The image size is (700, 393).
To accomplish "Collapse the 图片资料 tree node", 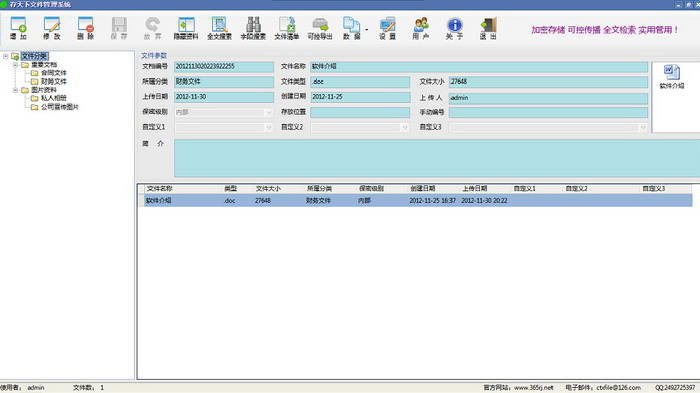I will tap(15, 90).
